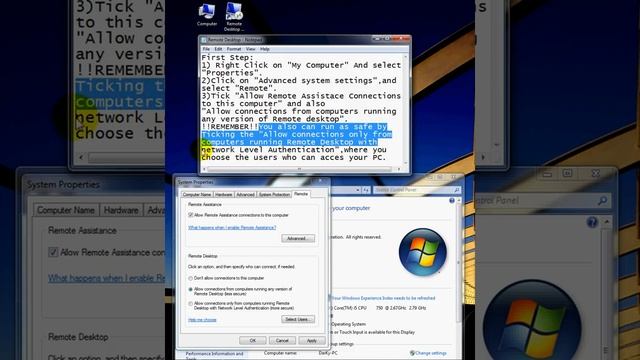Viewport: 640px width, 360px height.
Task: Toggle Allow Remote Assistance connections checkbox
Action: (190, 215)
